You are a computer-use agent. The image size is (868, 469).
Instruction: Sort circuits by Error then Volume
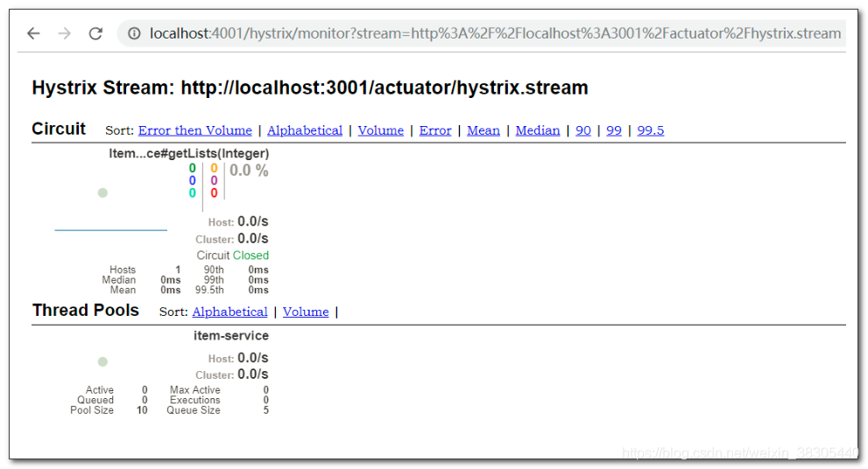pyautogui.click(x=194, y=130)
